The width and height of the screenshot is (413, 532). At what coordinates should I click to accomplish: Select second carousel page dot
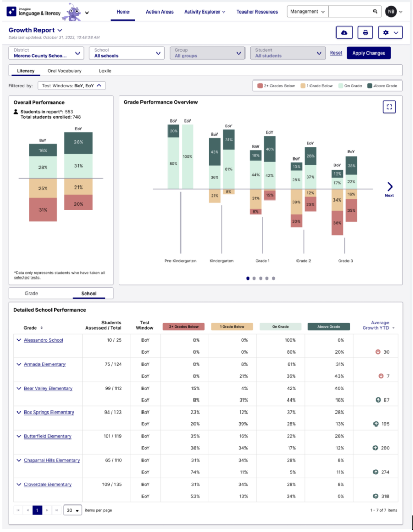pyautogui.click(x=253, y=278)
